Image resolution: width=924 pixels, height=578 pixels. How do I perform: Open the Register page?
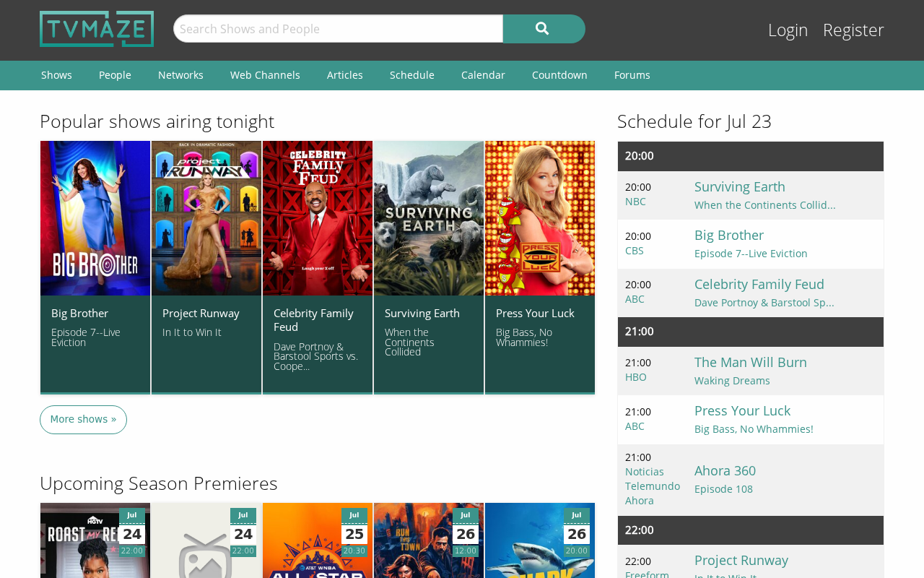853,30
